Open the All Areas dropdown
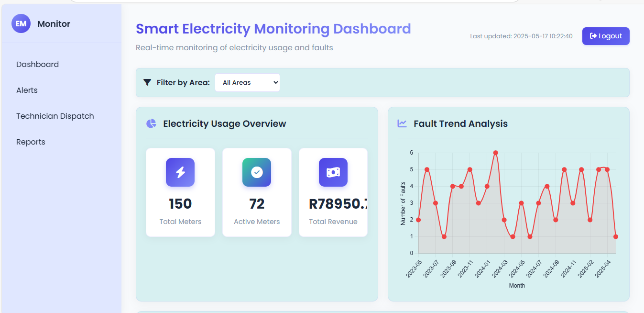The height and width of the screenshot is (313, 644). [247, 82]
